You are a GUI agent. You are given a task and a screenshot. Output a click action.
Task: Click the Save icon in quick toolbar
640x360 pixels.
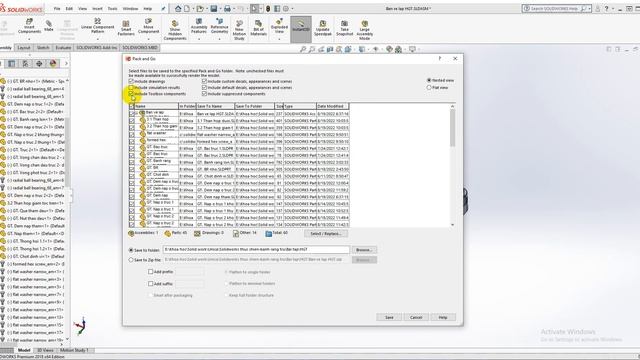pyautogui.click(x=213, y=8)
